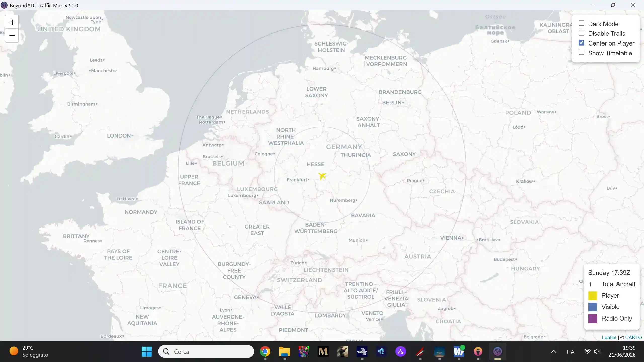Click the Krakow city label on map
Viewport: 644px width, 362px height.
click(x=524, y=181)
